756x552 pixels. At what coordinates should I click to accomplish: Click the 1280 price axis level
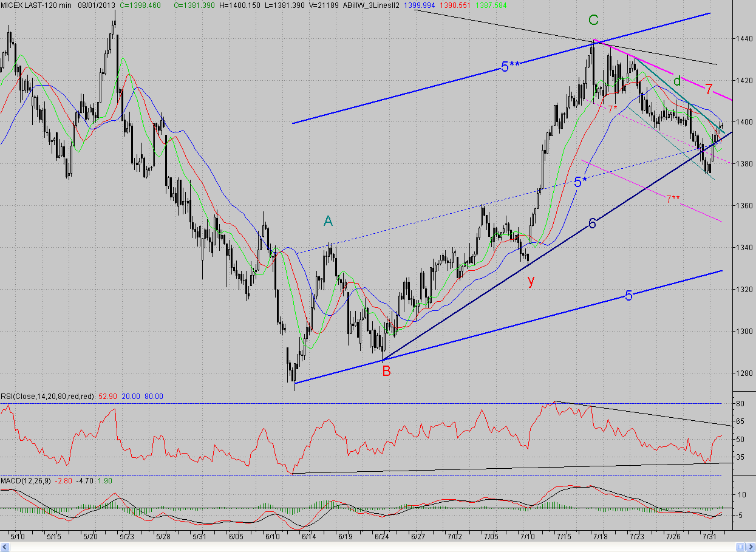[741, 373]
